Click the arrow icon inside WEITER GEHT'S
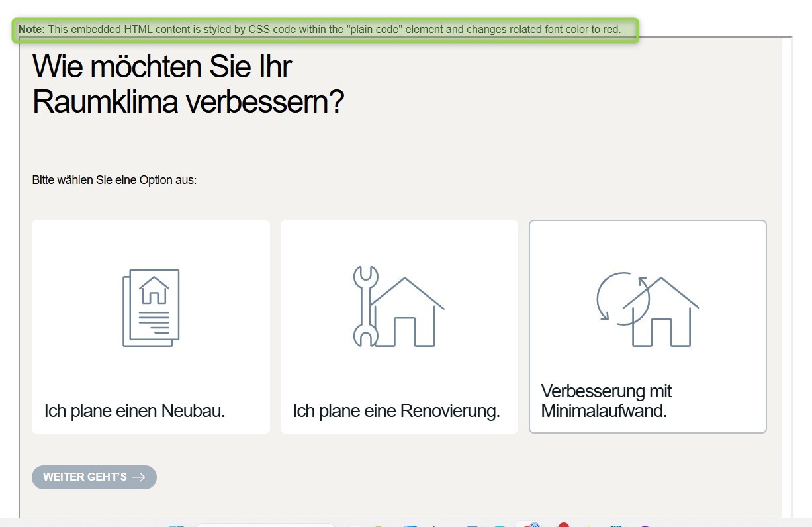This screenshot has width=812, height=527. pos(138,477)
